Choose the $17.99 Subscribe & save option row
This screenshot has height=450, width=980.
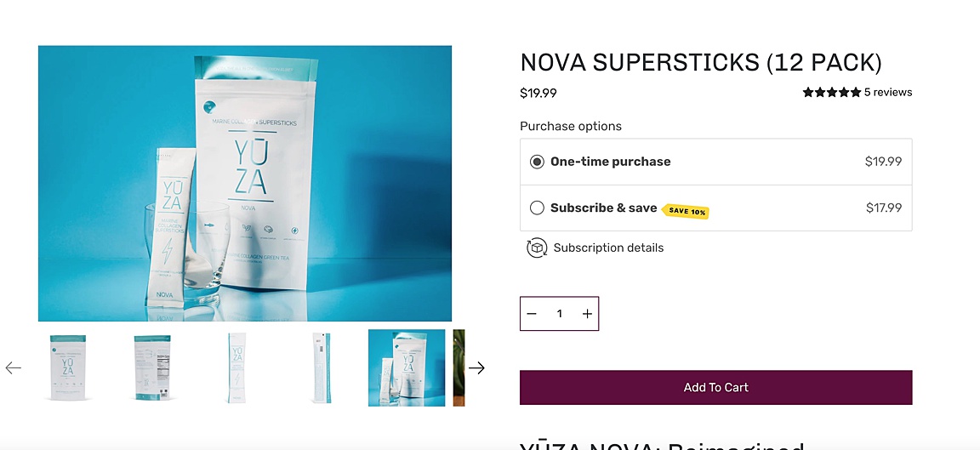coord(715,208)
